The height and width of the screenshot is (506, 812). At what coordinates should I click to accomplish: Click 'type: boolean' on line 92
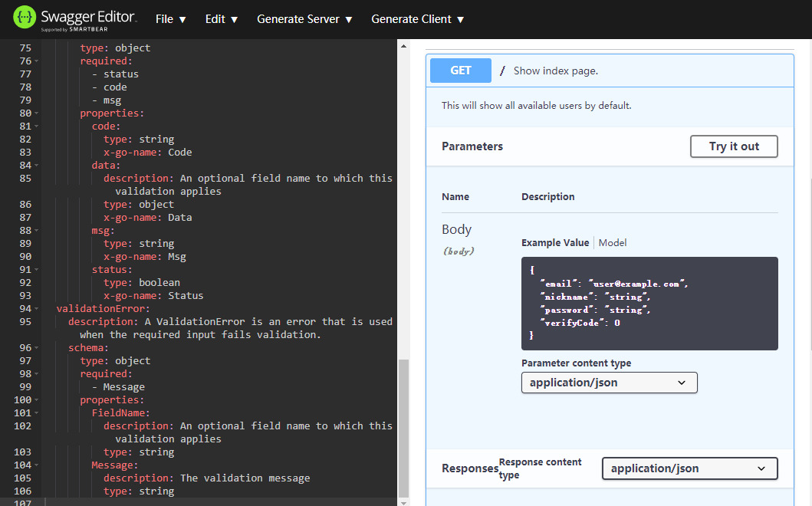point(142,283)
